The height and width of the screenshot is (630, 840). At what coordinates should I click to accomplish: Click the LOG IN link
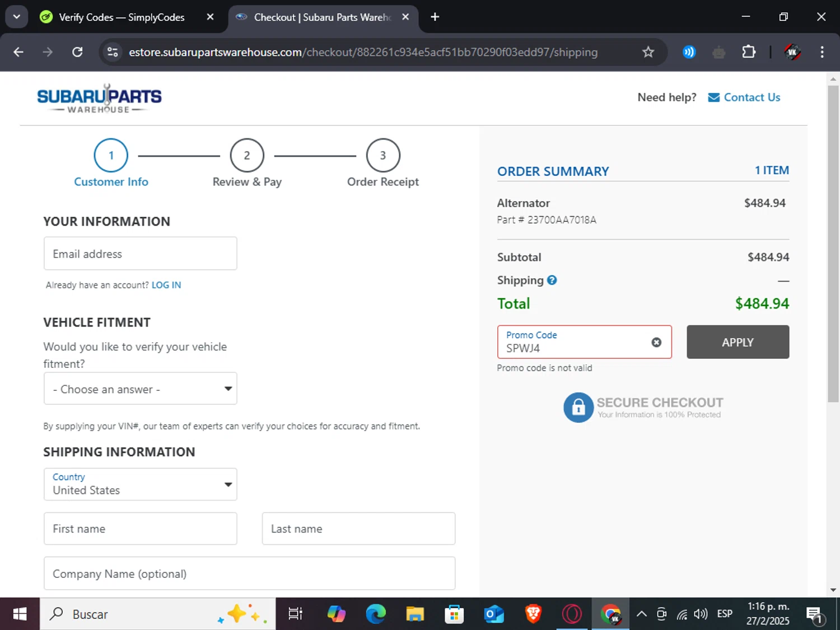166,285
